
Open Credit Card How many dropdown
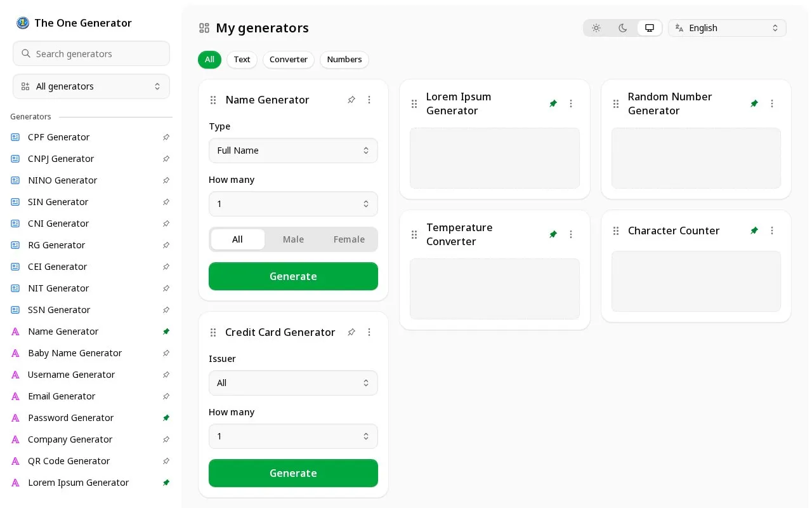(x=293, y=436)
